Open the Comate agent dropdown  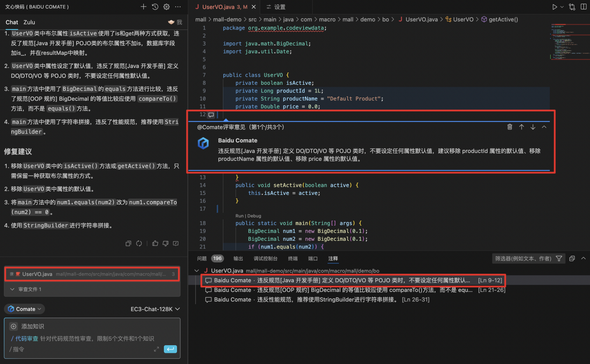coord(25,309)
